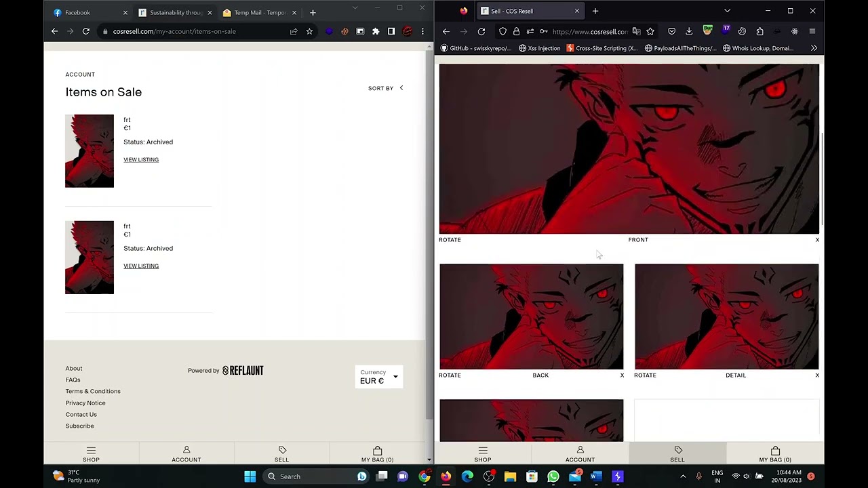Viewport: 868px width, 488px height.
Task: List all tabs dropdown in Firefox
Action: pos(727,11)
